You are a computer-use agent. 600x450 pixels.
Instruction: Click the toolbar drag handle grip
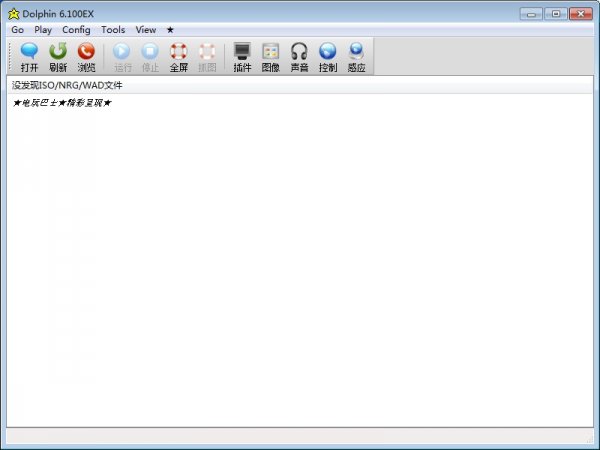(x=10, y=56)
